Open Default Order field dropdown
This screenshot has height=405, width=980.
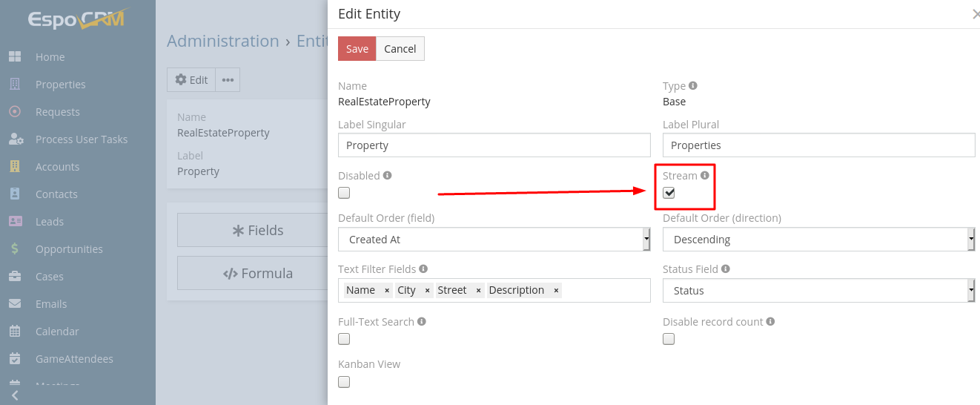click(x=494, y=240)
